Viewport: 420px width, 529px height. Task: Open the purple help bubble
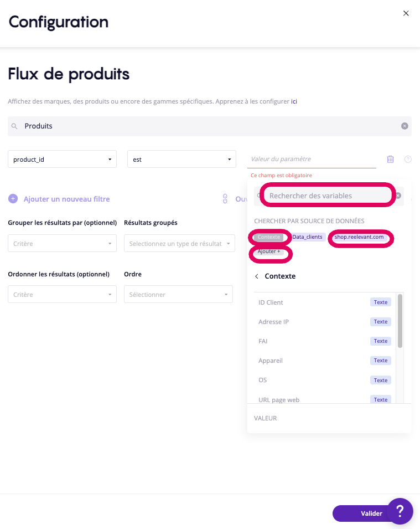click(400, 511)
